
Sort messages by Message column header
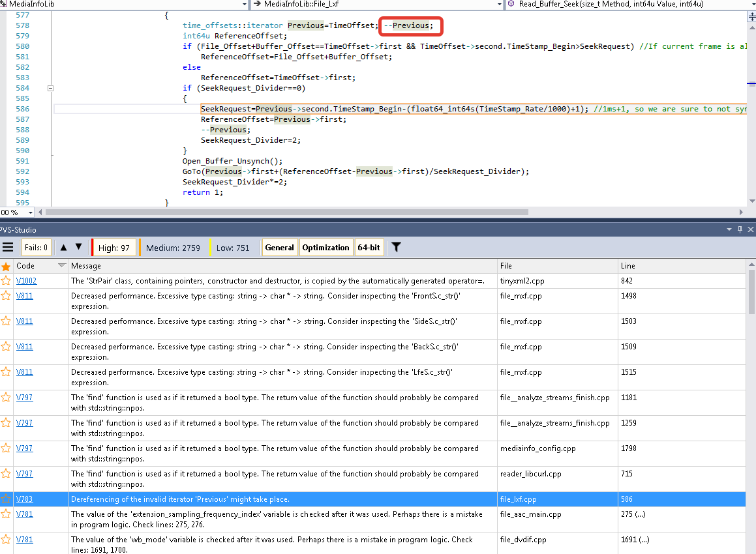click(x=282, y=266)
